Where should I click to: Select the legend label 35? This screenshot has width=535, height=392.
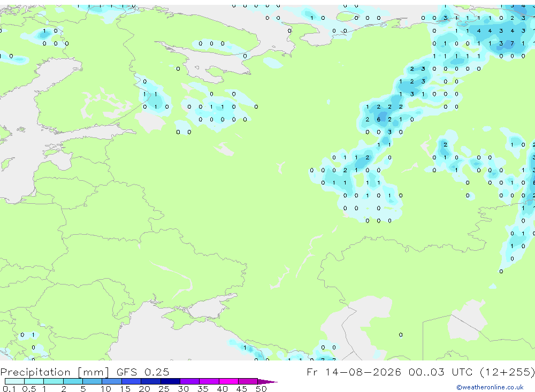click(x=203, y=389)
